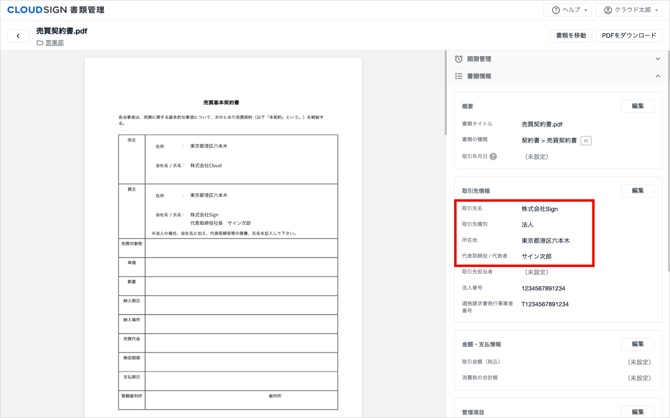The height and width of the screenshot is (418, 670).
Task: Click the 売買契約書.pdf file title heading
Action: click(62, 31)
